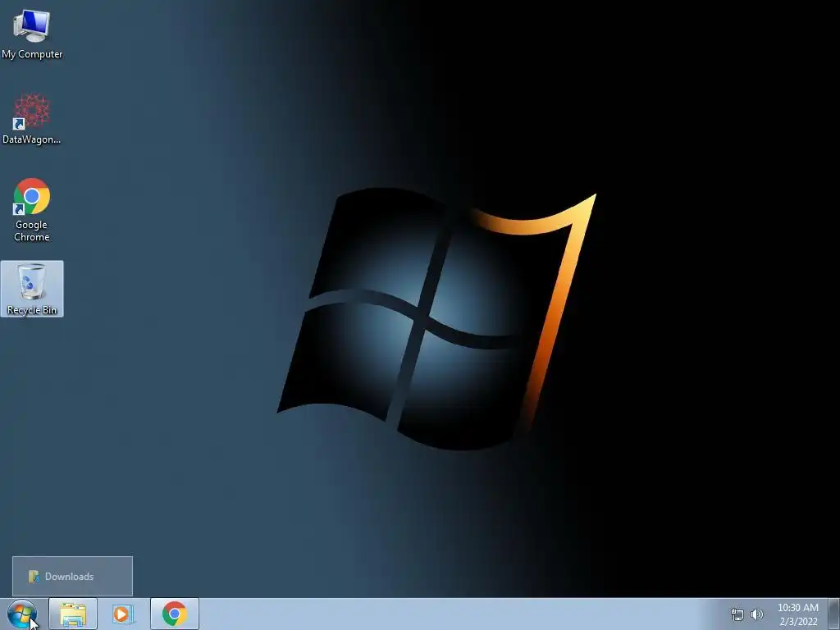Click the network status tray icon
This screenshot has height=630, width=840.
(x=737, y=614)
